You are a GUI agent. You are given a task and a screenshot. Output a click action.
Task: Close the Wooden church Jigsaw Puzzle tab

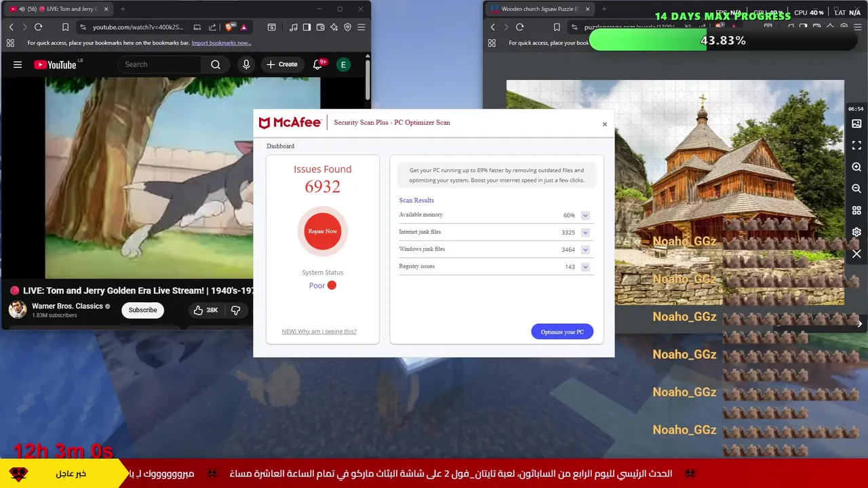(587, 9)
